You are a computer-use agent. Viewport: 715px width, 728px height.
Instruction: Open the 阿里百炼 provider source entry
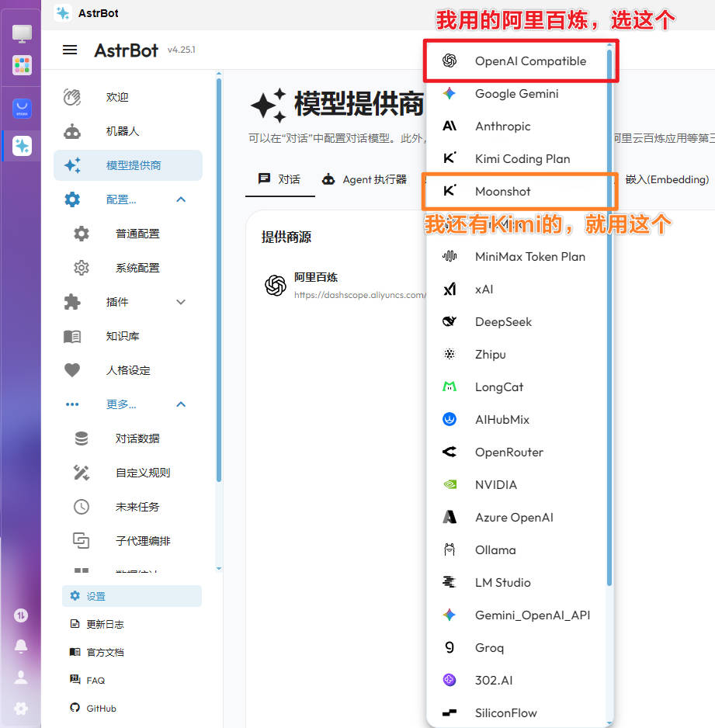click(344, 285)
